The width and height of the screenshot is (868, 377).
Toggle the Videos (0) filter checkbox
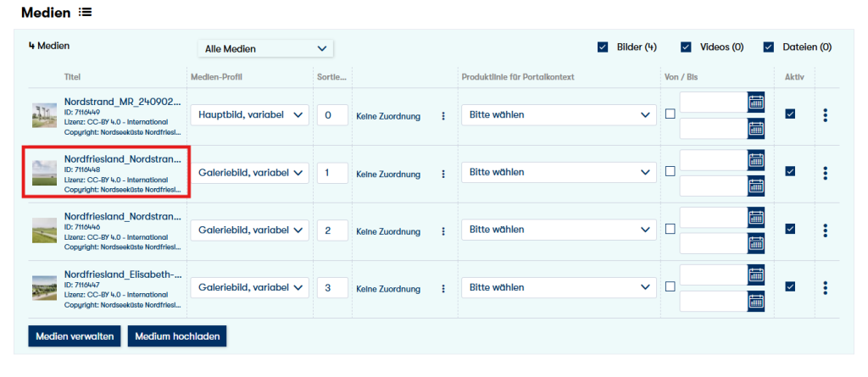click(x=686, y=47)
